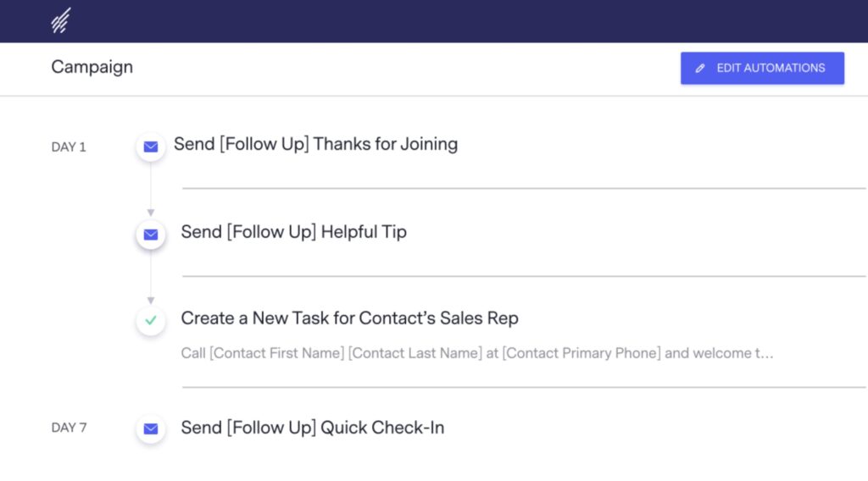Click the empty middle of the navy top bar

[x=434, y=21]
